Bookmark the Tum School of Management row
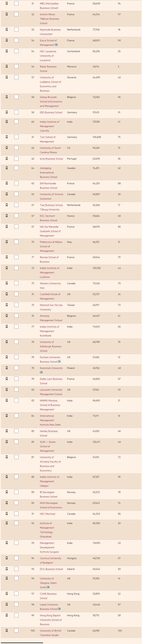142x644 pixels. (7, 137)
